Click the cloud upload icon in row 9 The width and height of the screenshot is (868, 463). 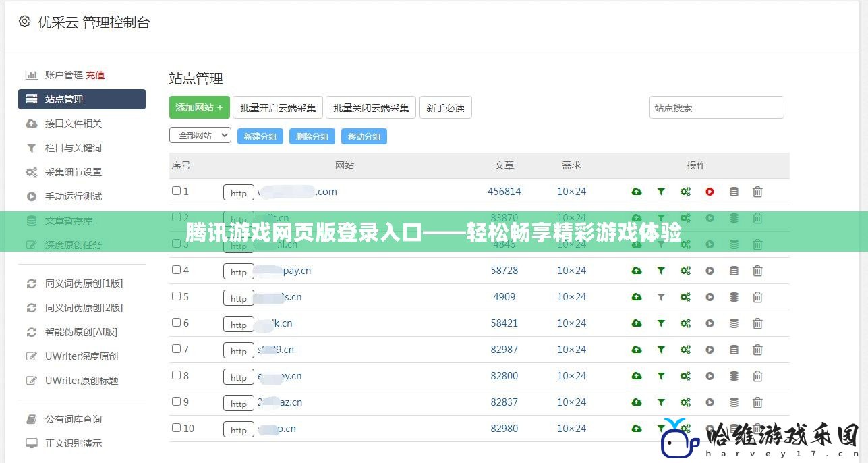pyautogui.click(x=637, y=402)
